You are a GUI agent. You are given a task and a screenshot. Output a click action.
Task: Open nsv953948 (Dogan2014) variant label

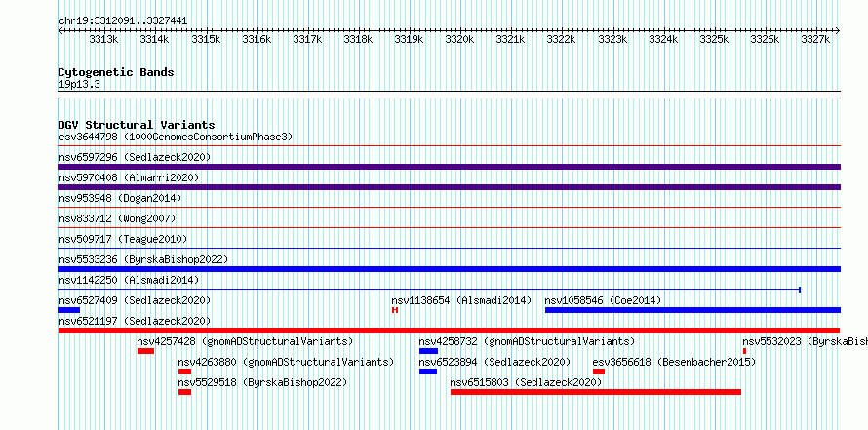click(x=120, y=198)
